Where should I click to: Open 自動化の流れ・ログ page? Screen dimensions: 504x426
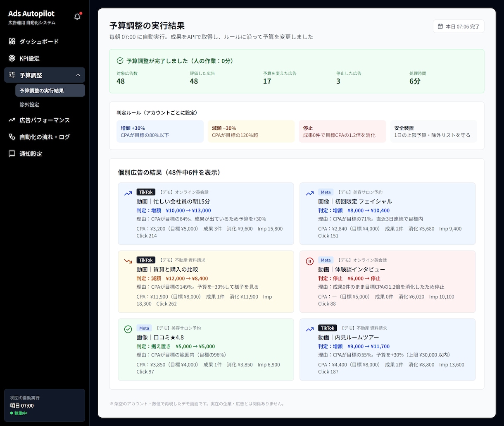click(x=45, y=137)
